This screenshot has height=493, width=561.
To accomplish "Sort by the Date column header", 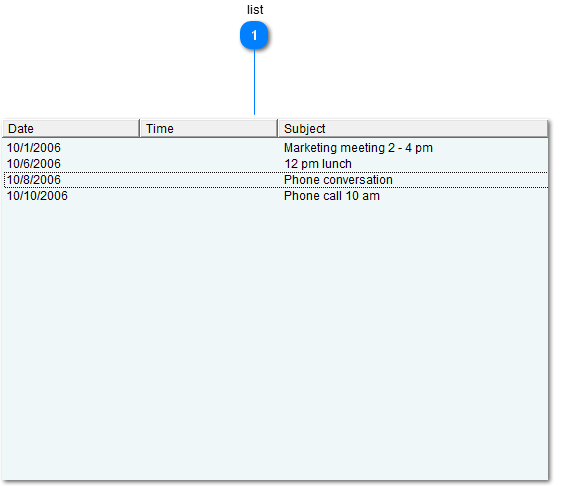I will [70, 128].
